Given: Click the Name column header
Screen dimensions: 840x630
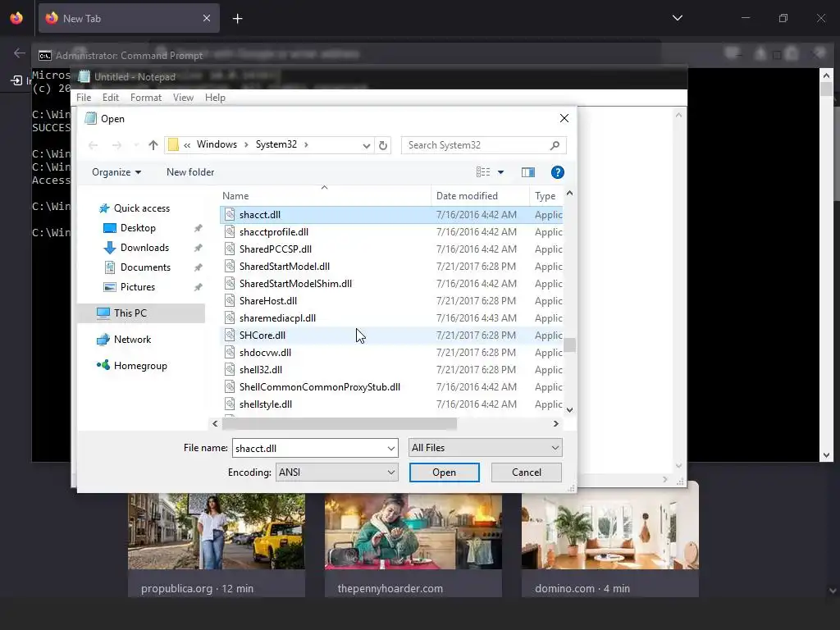Looking at the screenshot, I should point(325,196).
